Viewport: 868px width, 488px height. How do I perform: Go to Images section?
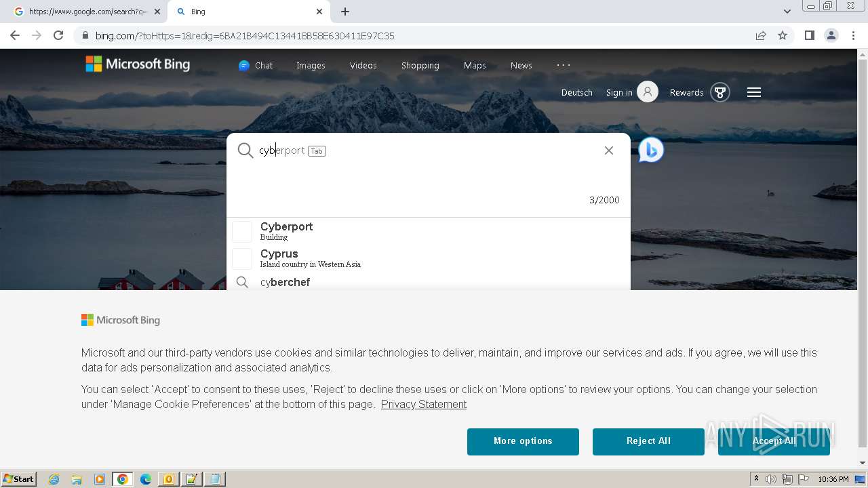click(x=311, y=65)
